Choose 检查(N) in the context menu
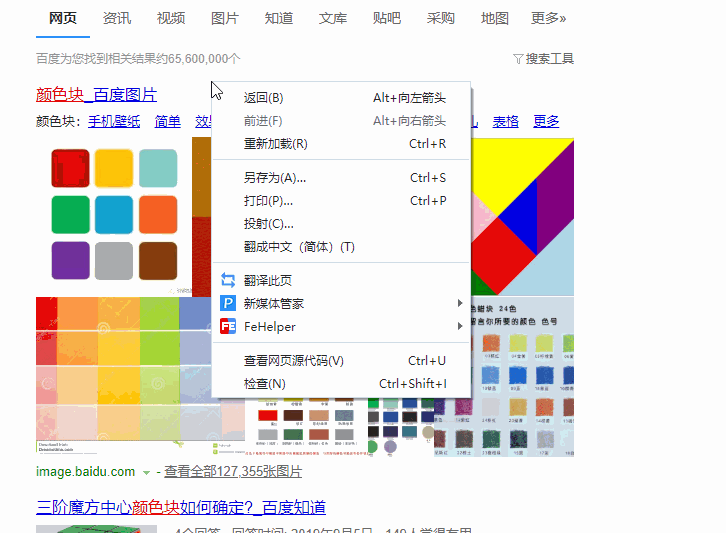 [341, 384]
